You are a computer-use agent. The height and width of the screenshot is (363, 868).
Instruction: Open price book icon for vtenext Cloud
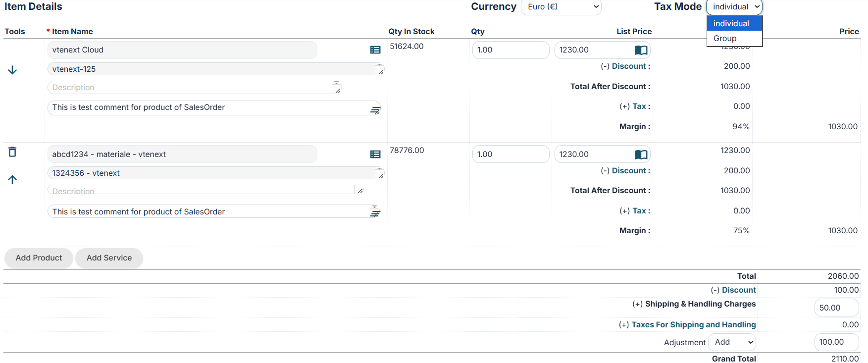click(x=641, y=50)
